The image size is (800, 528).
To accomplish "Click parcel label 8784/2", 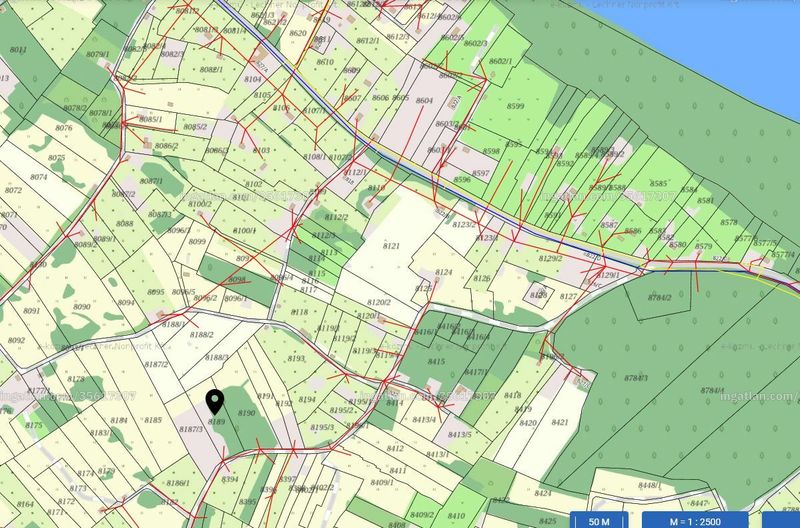I will tap(660, 297).
